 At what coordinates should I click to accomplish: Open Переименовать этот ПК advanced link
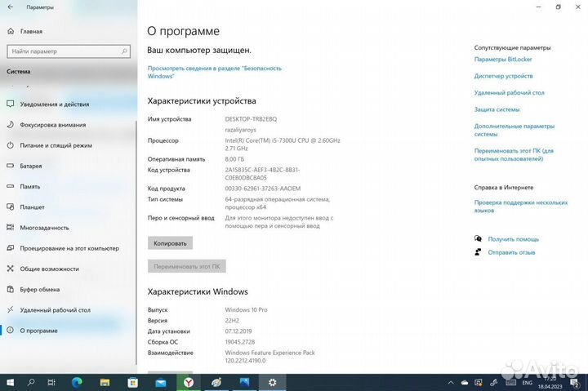coord(514,155)
